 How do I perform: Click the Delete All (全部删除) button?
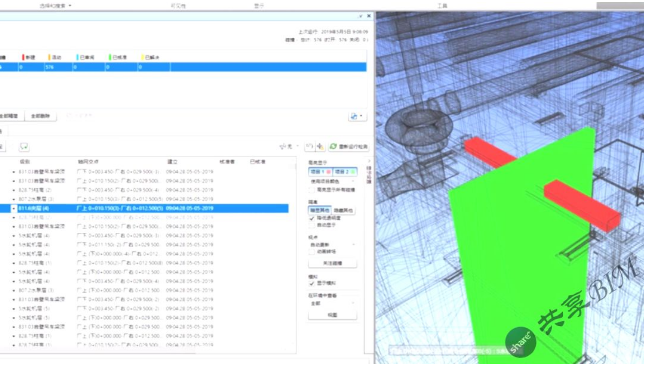(40, 116)
